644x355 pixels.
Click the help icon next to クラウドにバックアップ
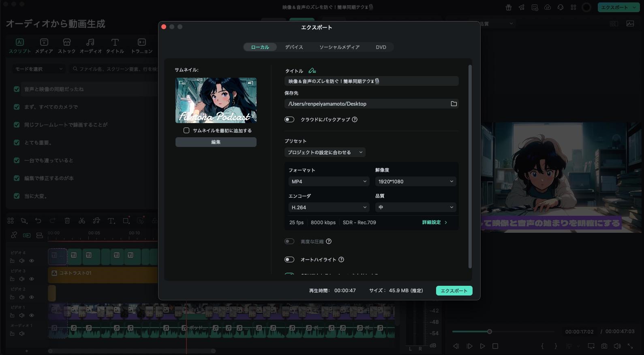pyautogui.click(x=355, y=119)
